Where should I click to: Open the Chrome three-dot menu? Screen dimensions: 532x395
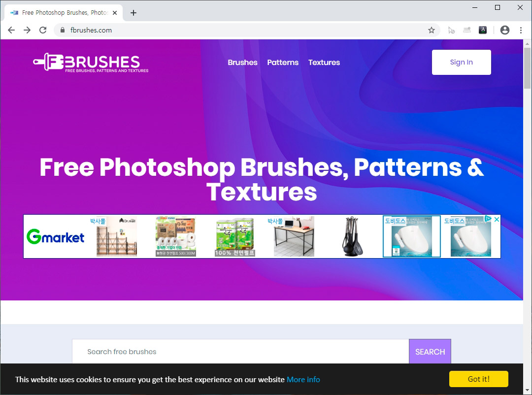pyautogui.click(x=521, y=30)
